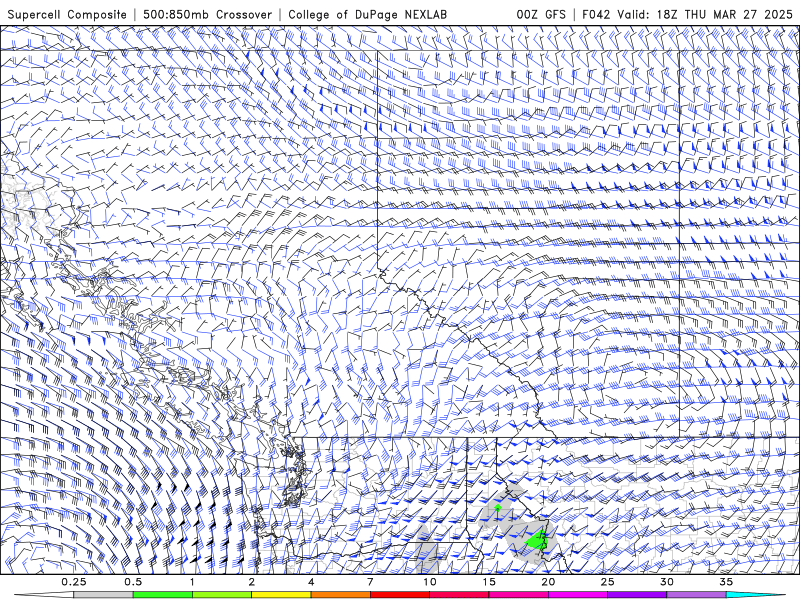Select the cyan above-35 legend arrow

pyautogui.click(x=756, y=595)
